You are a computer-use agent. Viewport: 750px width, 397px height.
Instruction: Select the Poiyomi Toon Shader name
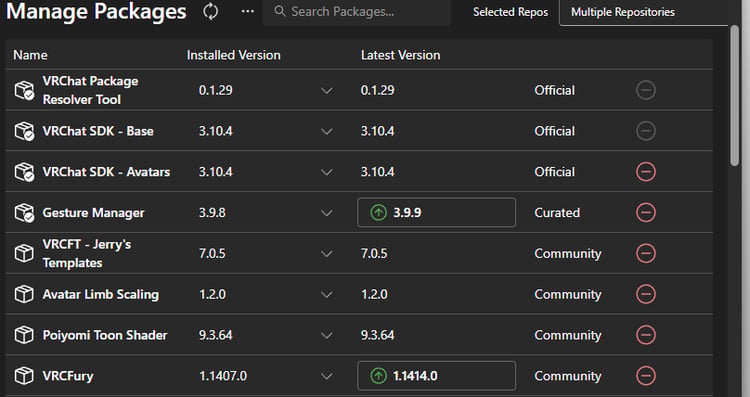click(x=105, y=335)
